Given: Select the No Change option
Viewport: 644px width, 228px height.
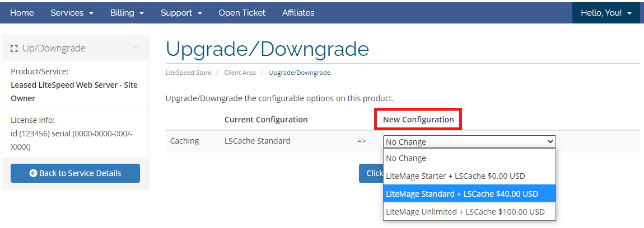Looking at the screenshot, I should click(x=469, y=158).
